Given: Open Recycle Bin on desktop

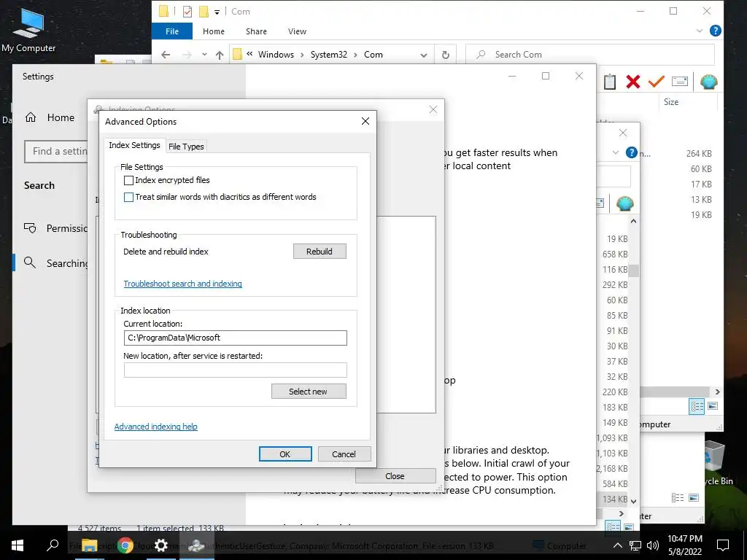Looking at the screenshot, I should pos(717,463).
